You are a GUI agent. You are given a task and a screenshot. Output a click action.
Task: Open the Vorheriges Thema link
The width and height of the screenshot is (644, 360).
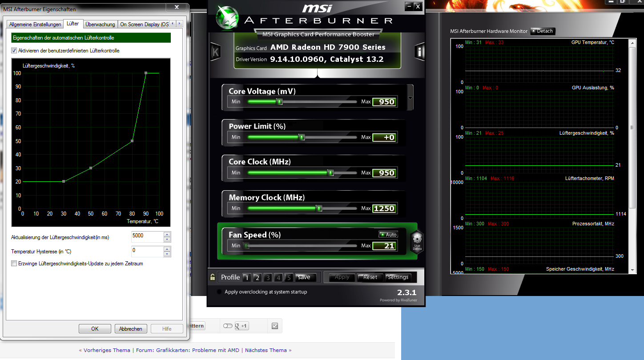[x=107, y=350]
